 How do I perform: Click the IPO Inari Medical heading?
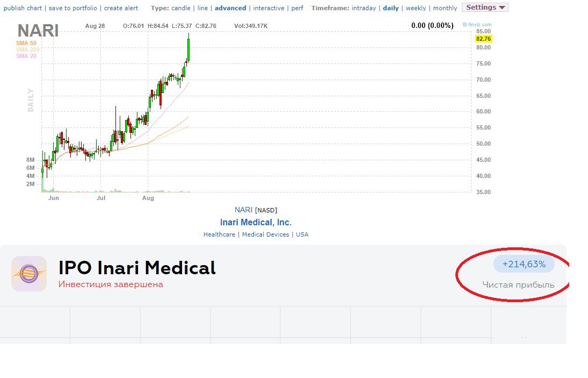(137, 268)
